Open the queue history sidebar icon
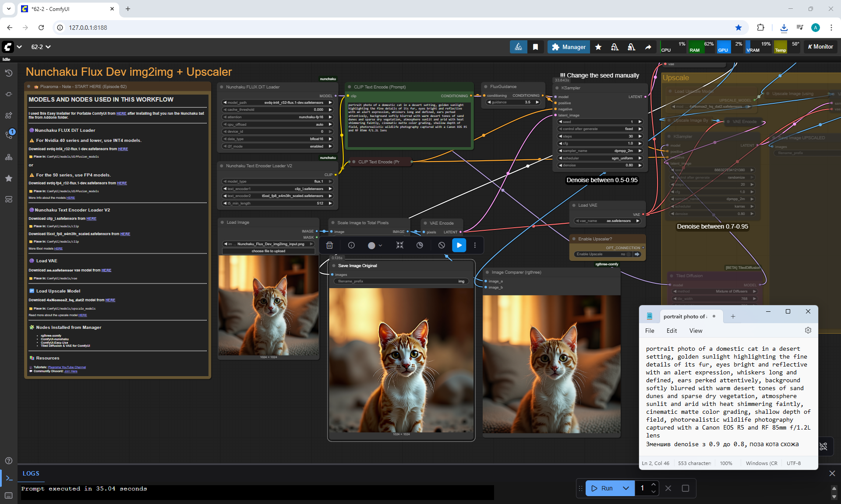 pyautogui.click(x=9, y=73)
